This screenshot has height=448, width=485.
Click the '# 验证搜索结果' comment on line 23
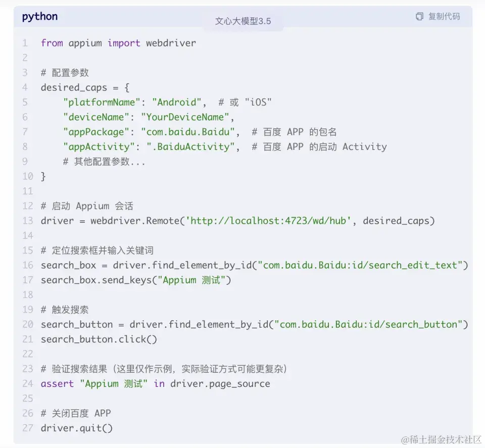click(164, 369)
